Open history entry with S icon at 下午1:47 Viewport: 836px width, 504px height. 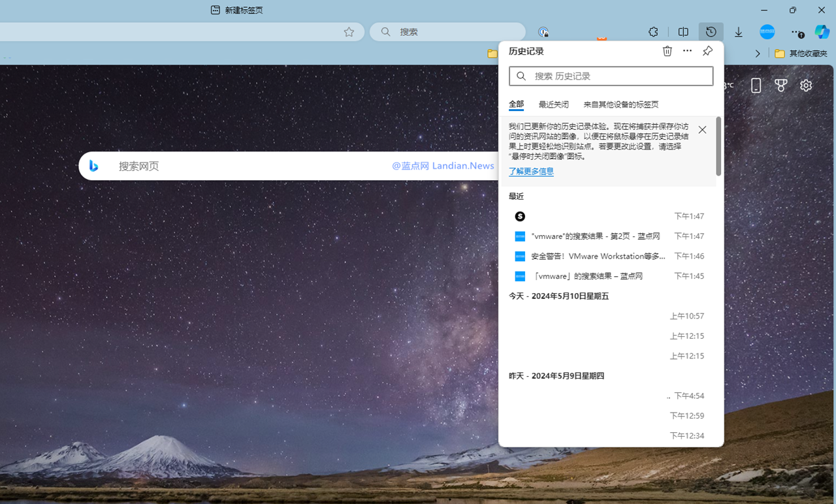coord(609,216)
